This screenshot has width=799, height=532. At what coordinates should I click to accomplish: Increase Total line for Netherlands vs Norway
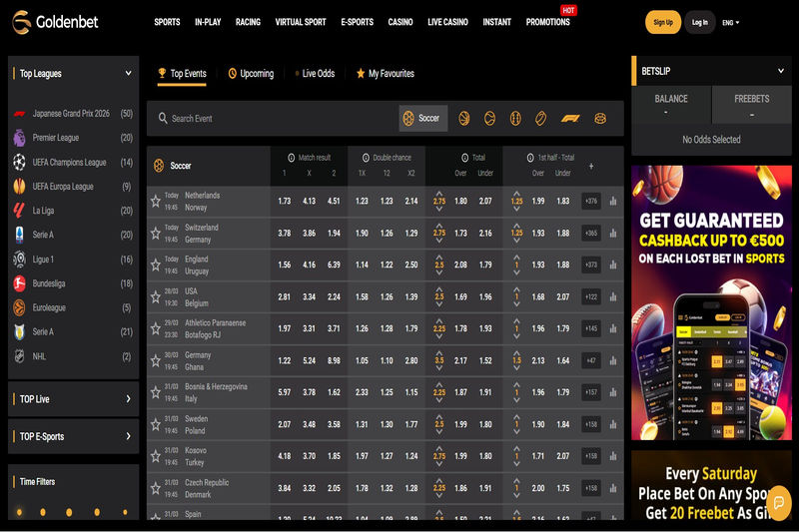(439, 194)
